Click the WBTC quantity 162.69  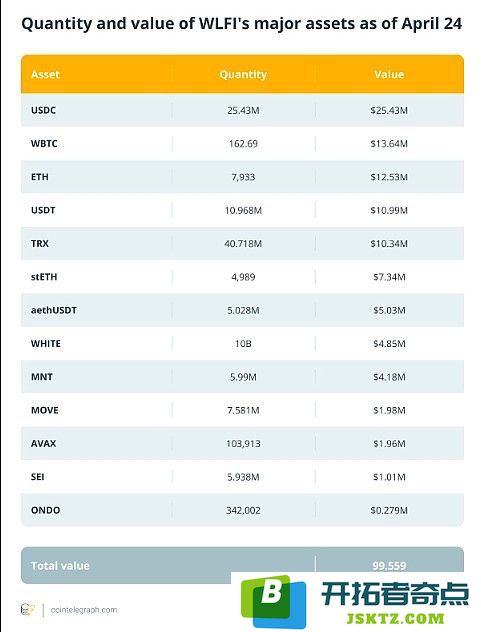click(x=243, y=143)
